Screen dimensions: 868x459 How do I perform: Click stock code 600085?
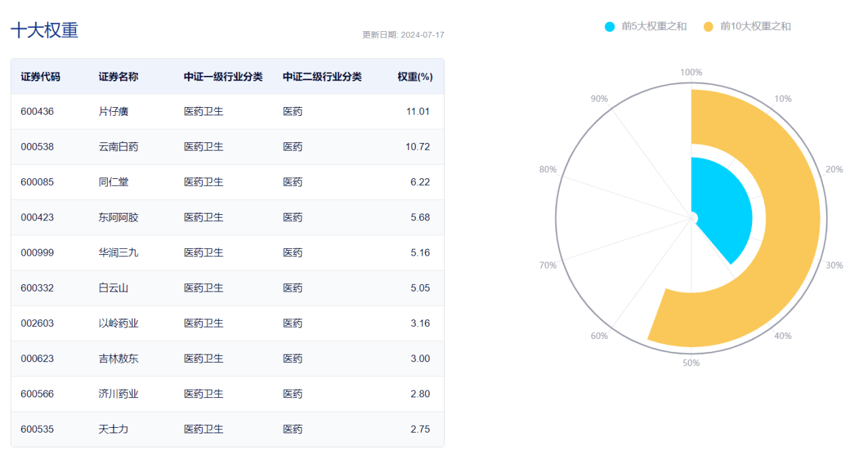click(x=37, y=182)
